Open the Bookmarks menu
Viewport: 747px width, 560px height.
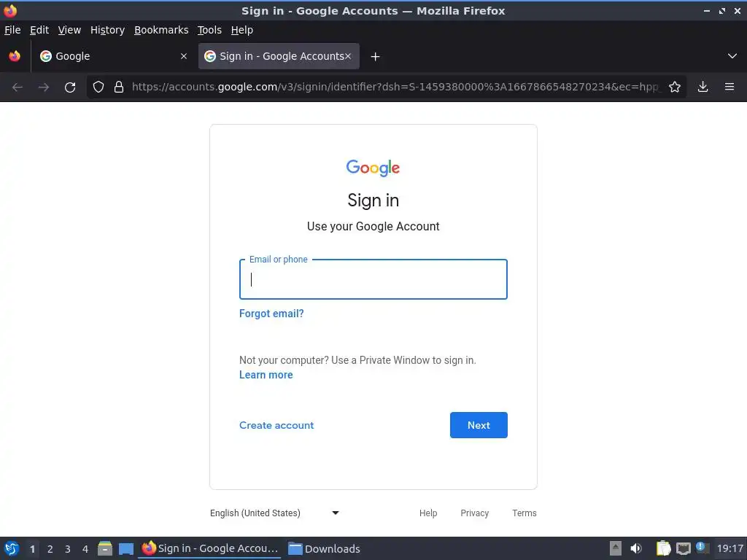tap(161, 30)
